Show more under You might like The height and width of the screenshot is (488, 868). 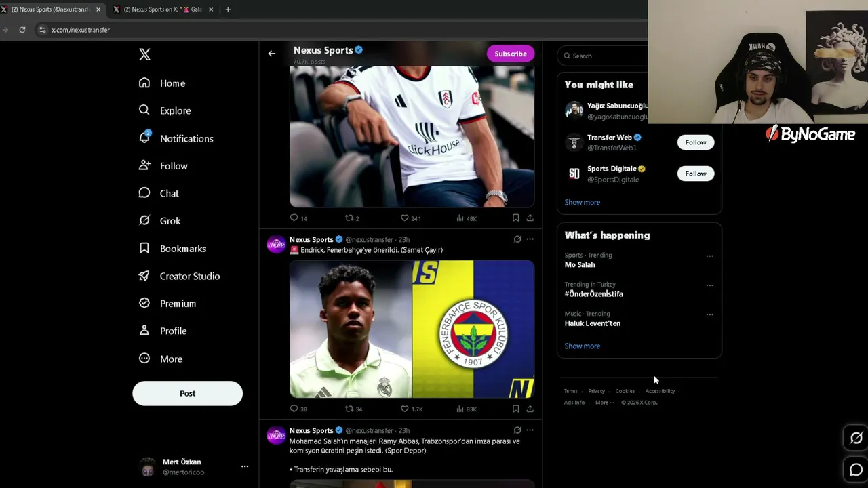point(583,202)
